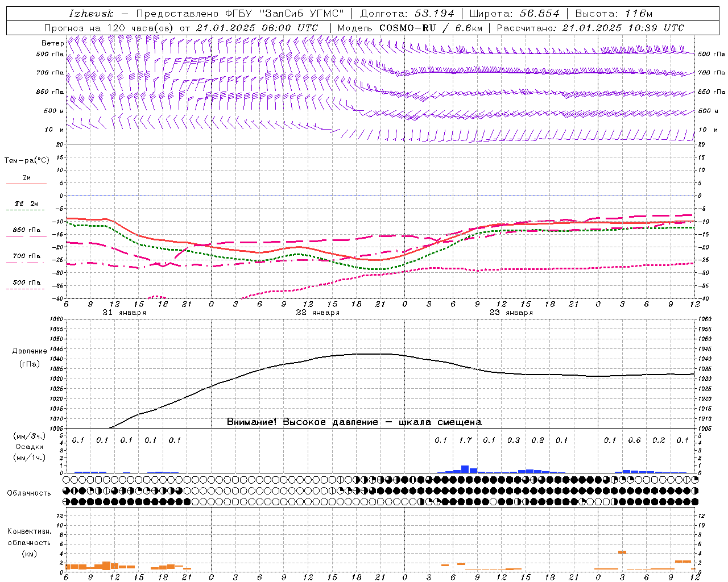
Task: Click the "2м" temperature legend entry above "Td 2м"
Action: [27, 177]
